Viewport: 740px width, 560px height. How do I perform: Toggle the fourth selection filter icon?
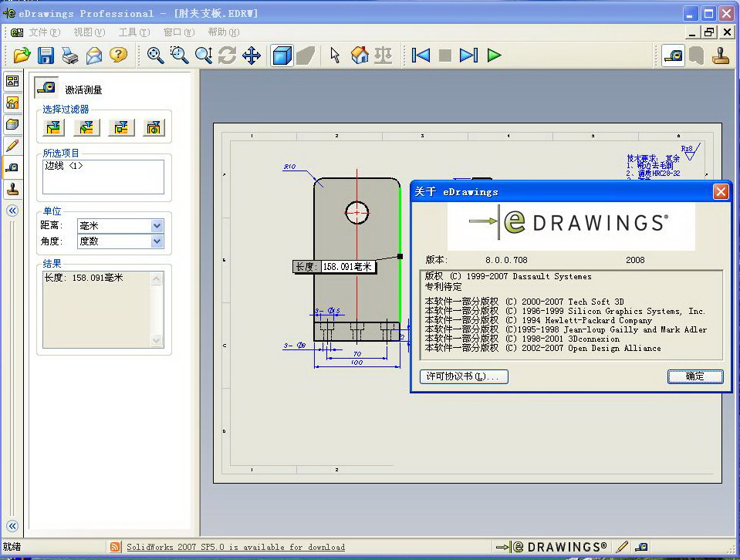pyautogui.click(x=154, y=127)
